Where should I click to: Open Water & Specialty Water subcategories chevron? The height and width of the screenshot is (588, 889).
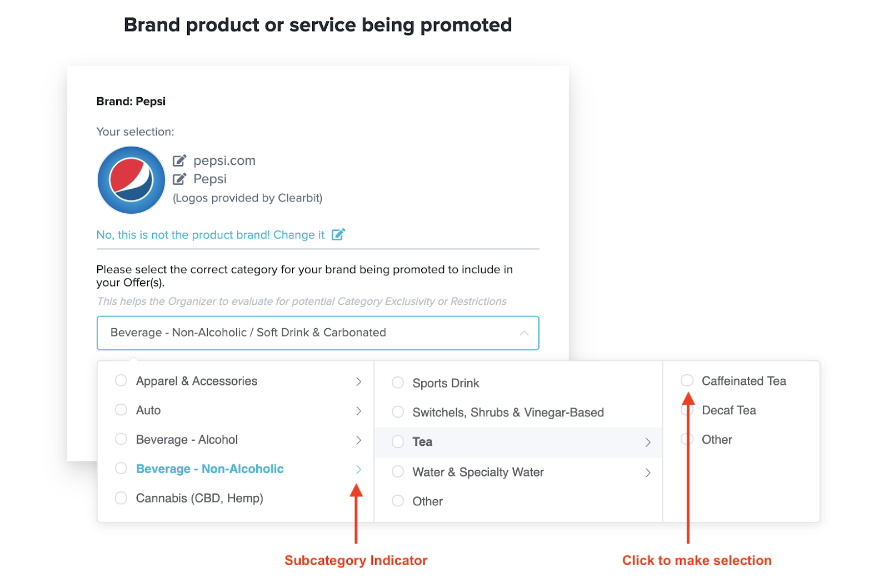[648, 473]
